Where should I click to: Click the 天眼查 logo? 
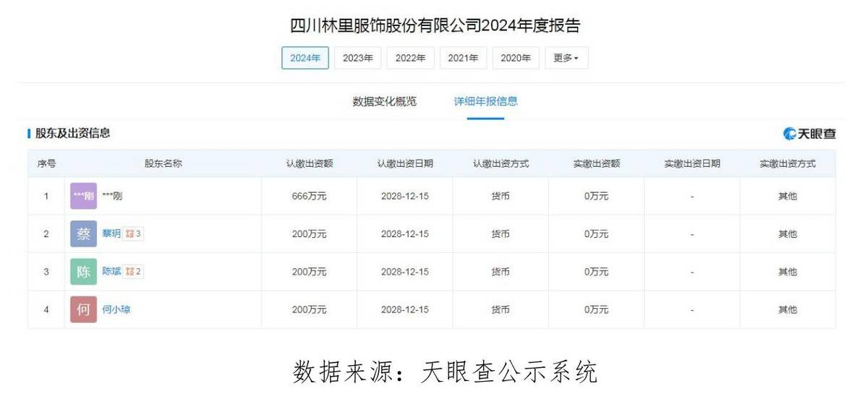[x=809, y=134]
